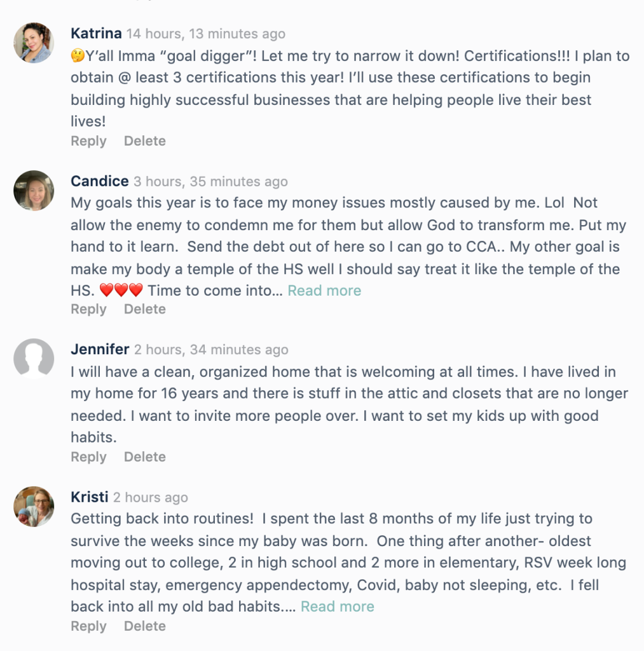Reply to Katrina's comment
Viewport: 644px width, 651px height.
click(x=88, y=141)
